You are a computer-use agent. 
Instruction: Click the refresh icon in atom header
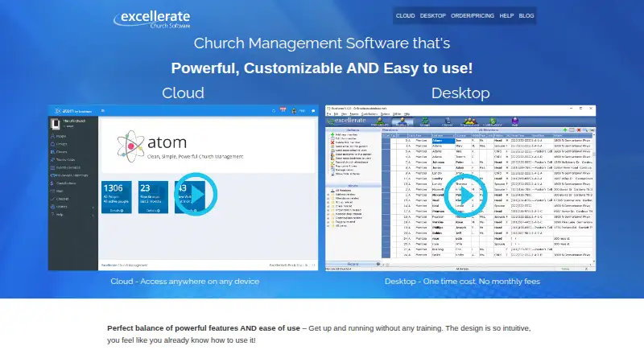click(274, 111)
